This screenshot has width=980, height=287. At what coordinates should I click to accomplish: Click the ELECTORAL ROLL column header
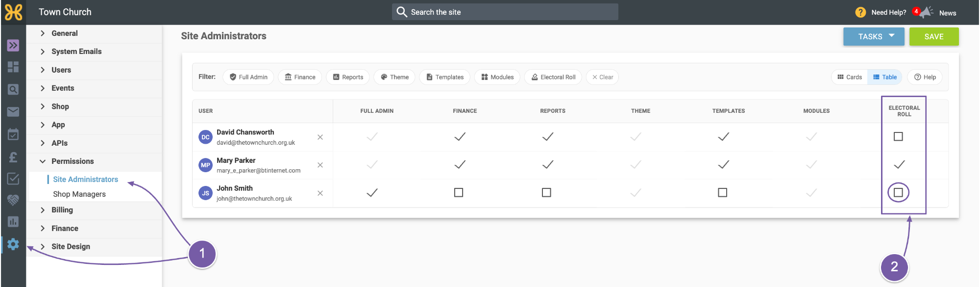[x=904, y=111]
